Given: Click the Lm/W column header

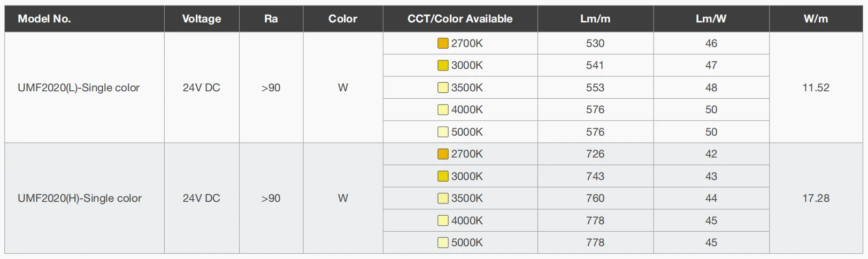Looking at the screenshot, I should pyautogui.click(x=711, y=19).
